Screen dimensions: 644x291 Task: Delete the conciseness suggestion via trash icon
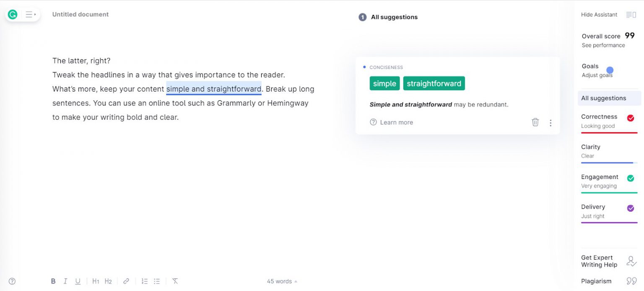[x=535, y=122]
